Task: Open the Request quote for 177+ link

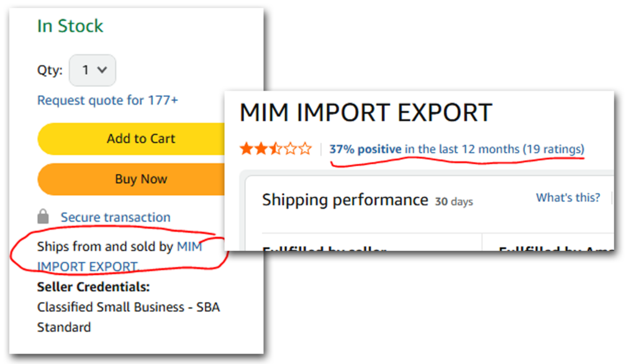Action: 107,100
